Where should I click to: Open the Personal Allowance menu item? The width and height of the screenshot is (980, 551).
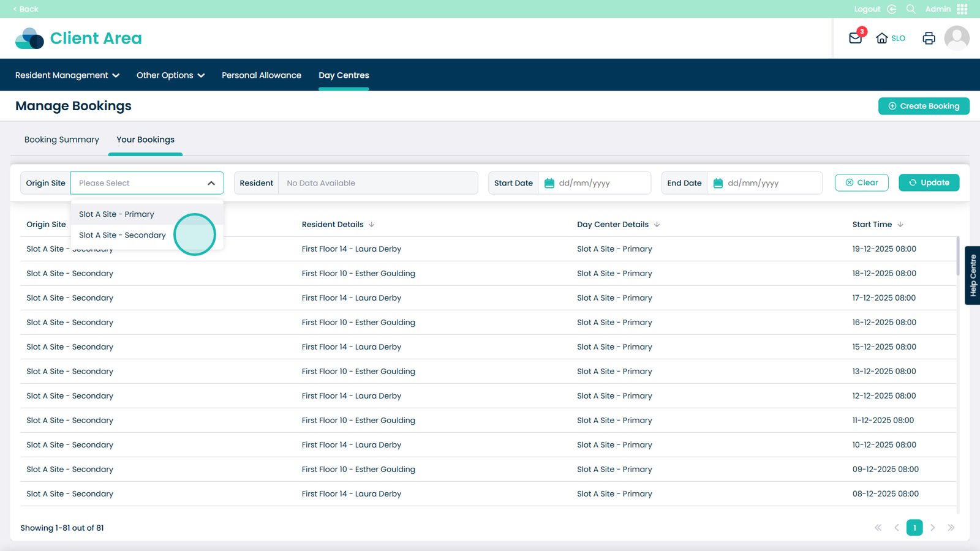tap(262, 75)
